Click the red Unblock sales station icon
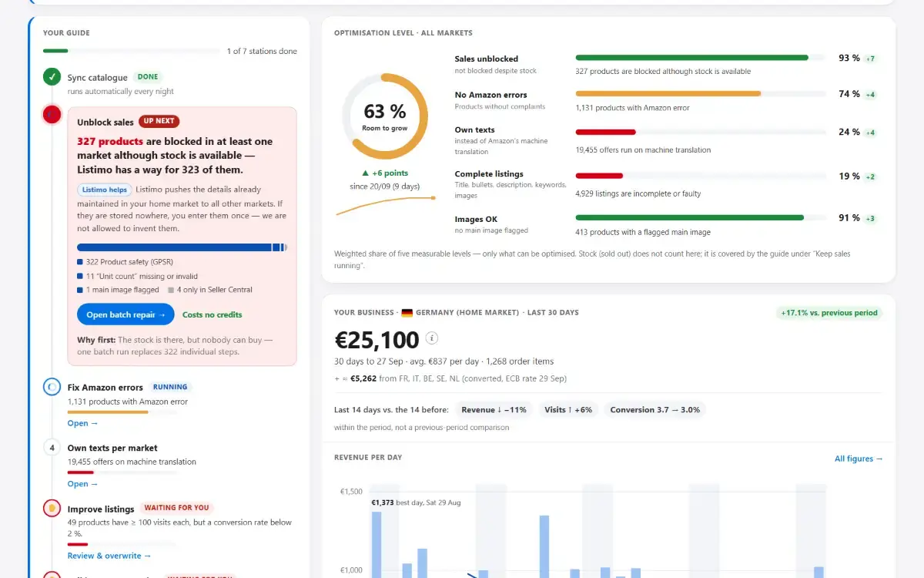924x578 pixels. pyautogui.click(x=52, y=115)
